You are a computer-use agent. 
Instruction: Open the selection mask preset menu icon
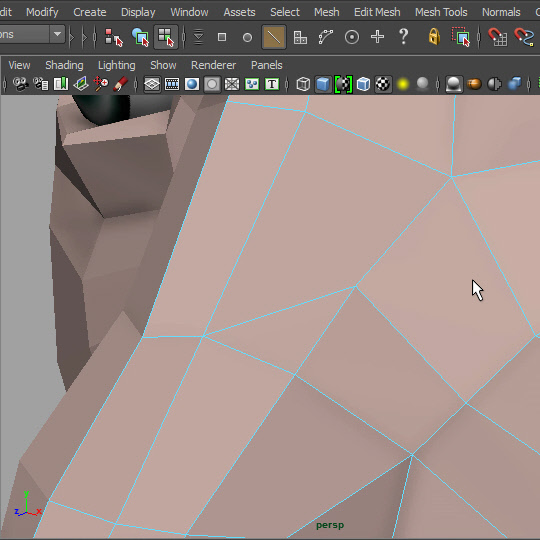pyautogui.click(x=198, y=37)
